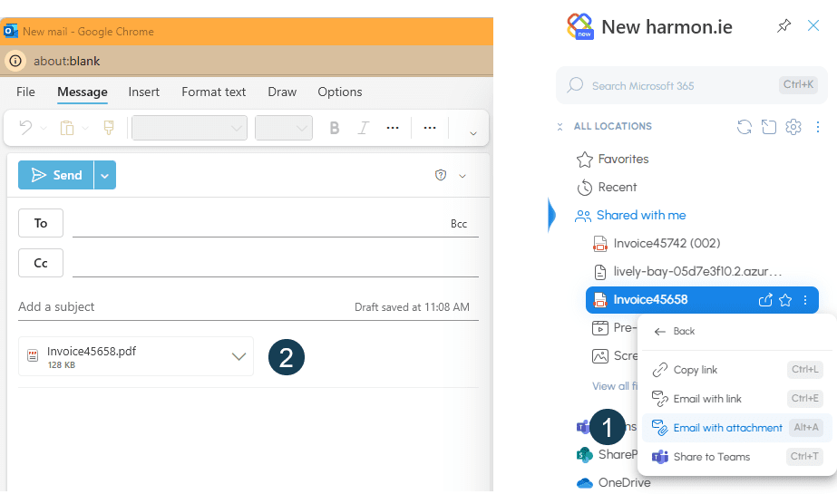Open Recent location
Image resolution: width=837 pixels, height=504 pixels.
coord(607,188)
